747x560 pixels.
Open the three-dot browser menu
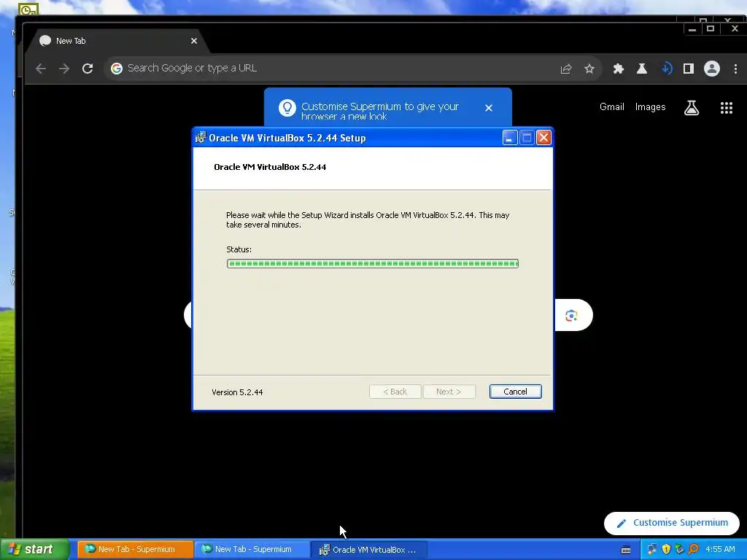click(x=735, y=69)
